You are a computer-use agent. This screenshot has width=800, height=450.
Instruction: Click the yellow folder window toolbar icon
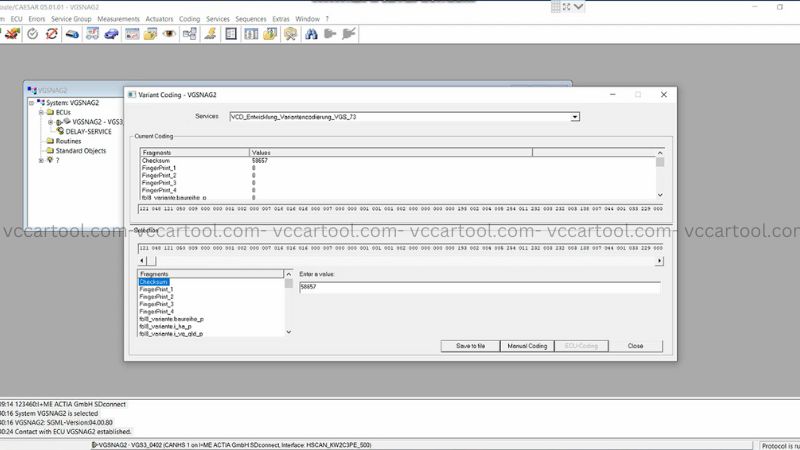click(x=151, y=34)
